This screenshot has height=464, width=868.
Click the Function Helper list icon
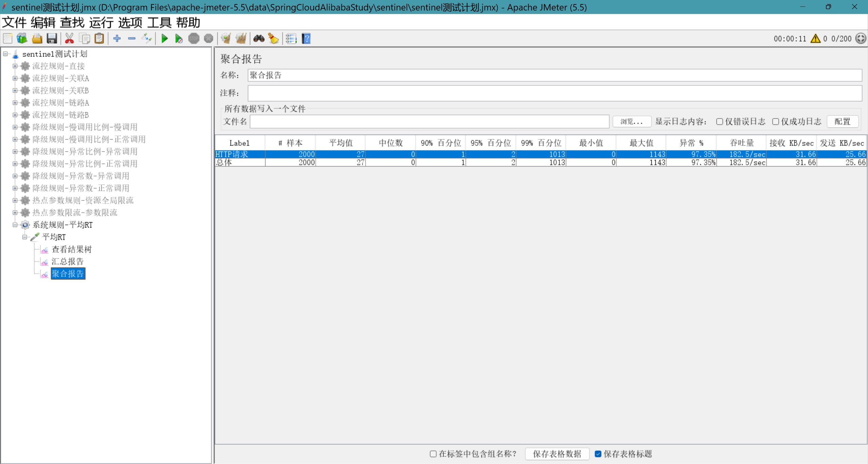pos(291,39)
